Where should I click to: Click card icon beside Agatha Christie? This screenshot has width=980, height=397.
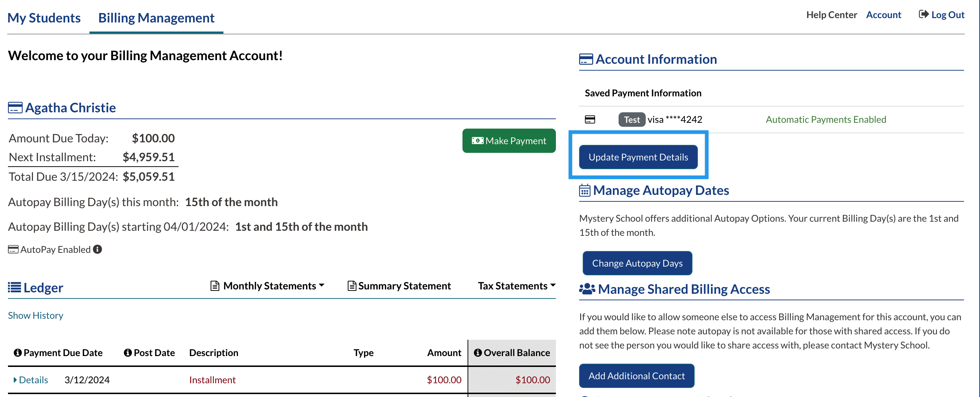point(15,108)
